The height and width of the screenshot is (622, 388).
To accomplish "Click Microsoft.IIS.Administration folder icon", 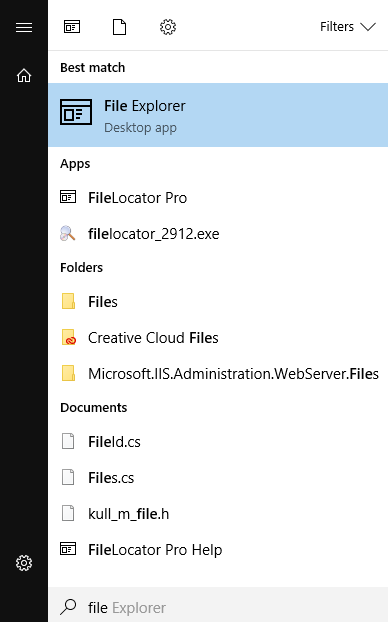I will point(68,373).
